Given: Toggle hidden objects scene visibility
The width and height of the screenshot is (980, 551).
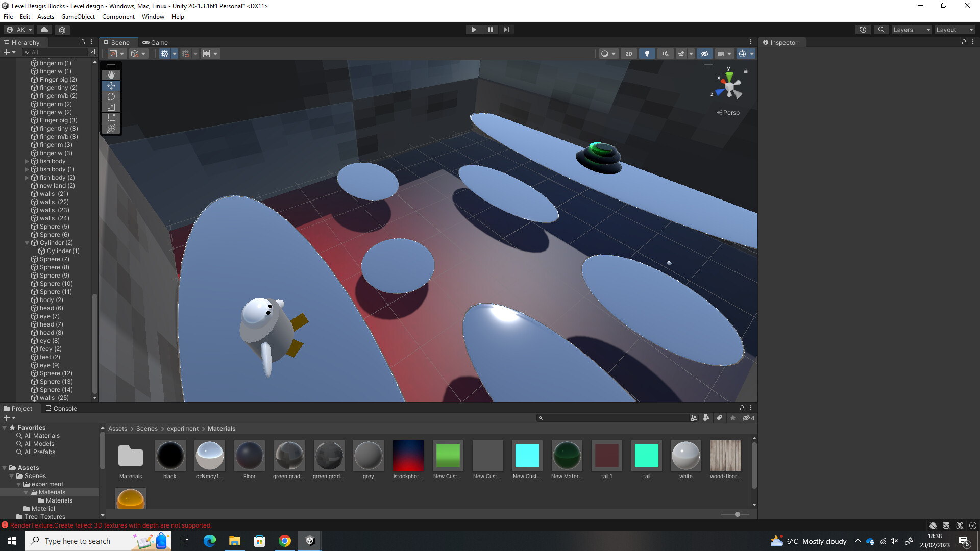Looking at the screenshot, I should [704, 54].
